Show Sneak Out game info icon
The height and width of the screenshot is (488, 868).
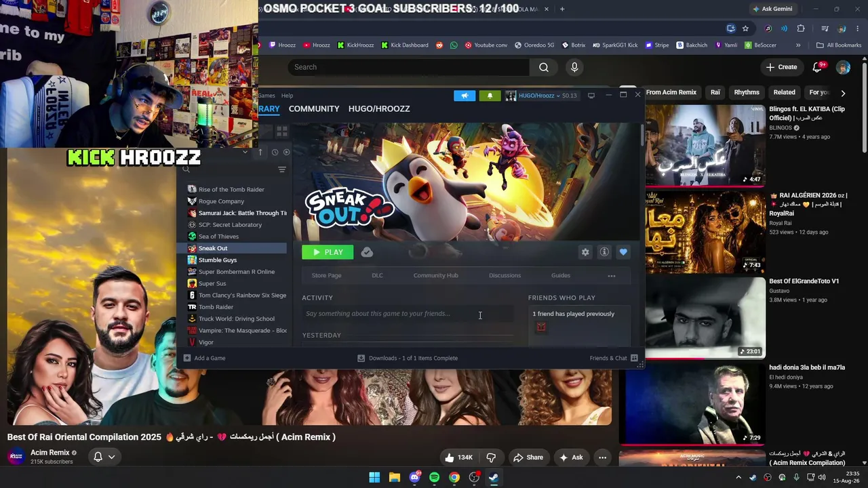[x=604, y=252]
